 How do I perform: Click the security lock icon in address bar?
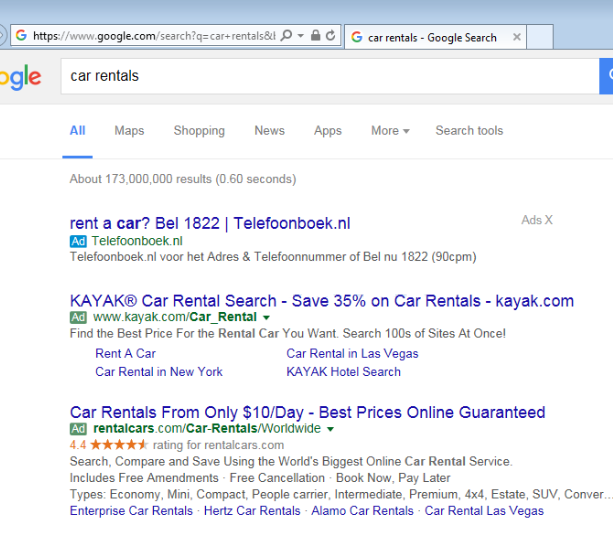[315, 36]
